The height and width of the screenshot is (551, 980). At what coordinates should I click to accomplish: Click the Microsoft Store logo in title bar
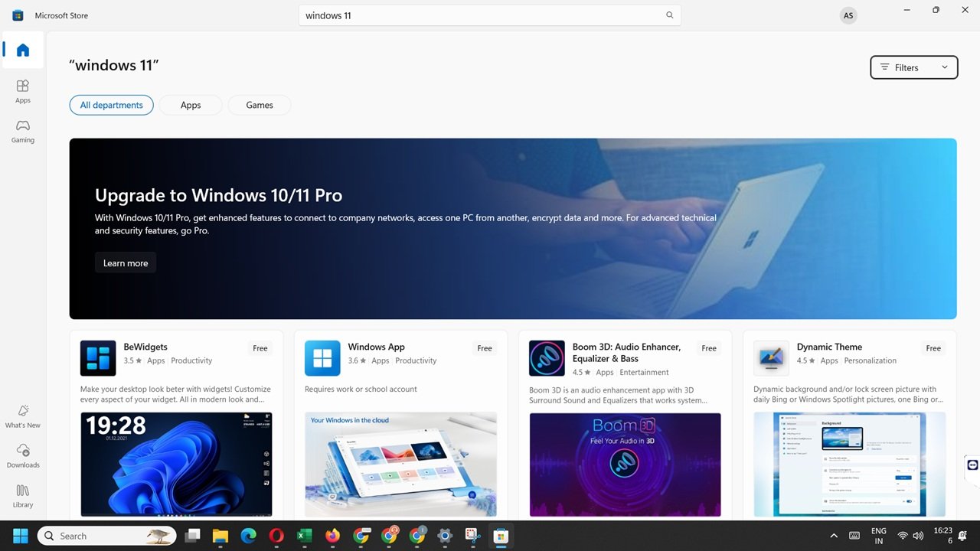tap(18, 15)
